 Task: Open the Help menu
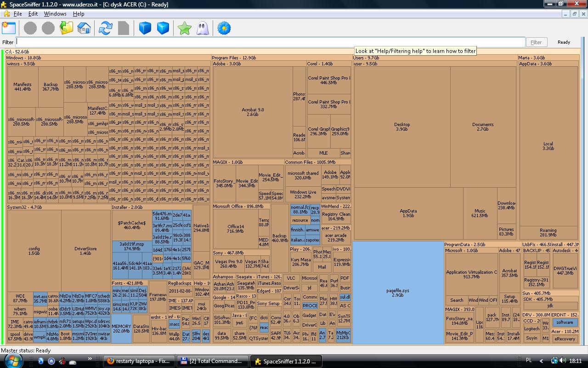tap(79, 14)
